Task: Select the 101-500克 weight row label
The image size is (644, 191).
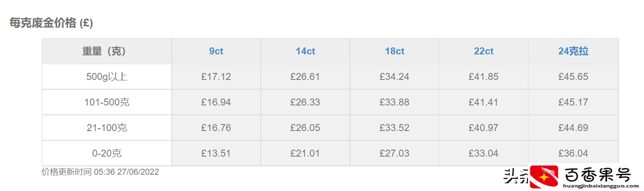Action: point(107,102)
